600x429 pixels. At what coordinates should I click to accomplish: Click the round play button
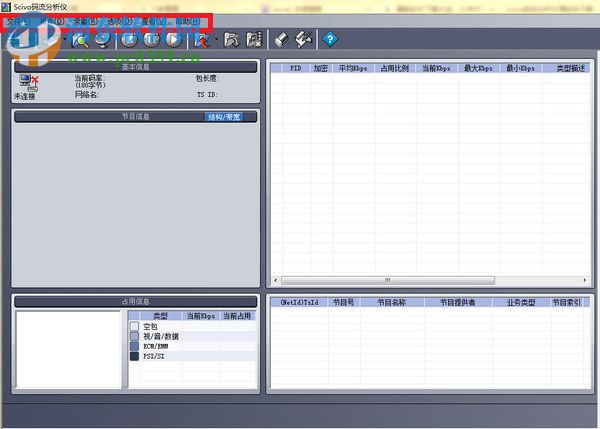tap(173, 39)
